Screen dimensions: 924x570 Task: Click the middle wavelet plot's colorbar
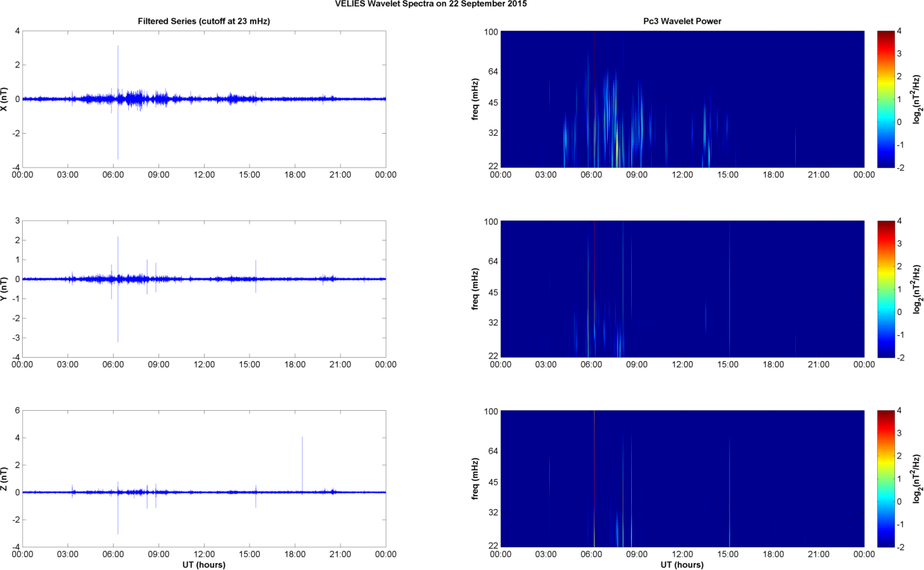pos(885,289)
